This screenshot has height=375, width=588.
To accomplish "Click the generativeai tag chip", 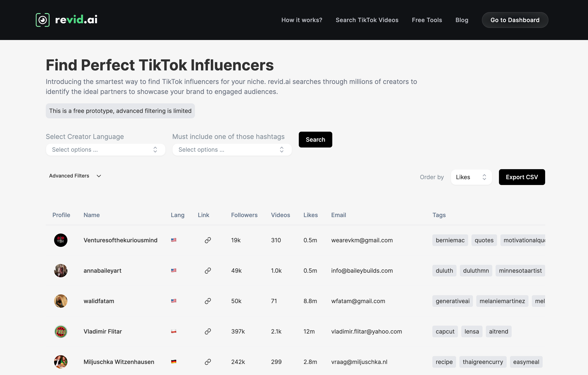I will 452,301.
